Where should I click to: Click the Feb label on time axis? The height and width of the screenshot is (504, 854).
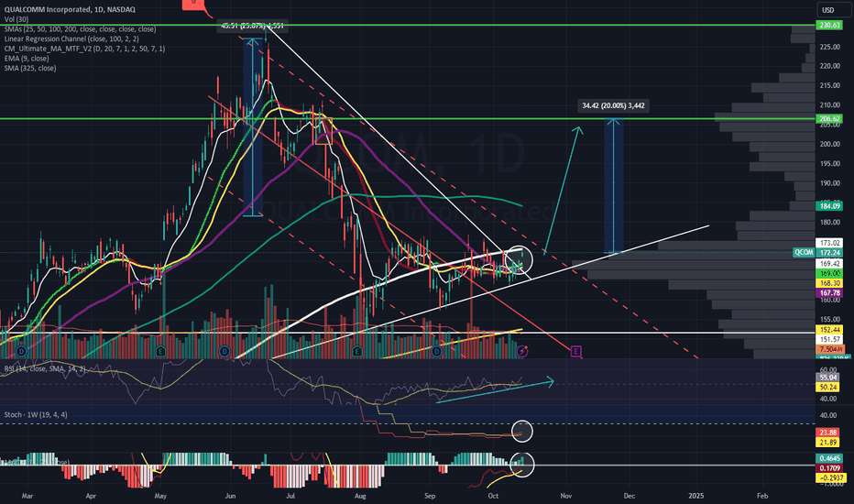point(762,496)
